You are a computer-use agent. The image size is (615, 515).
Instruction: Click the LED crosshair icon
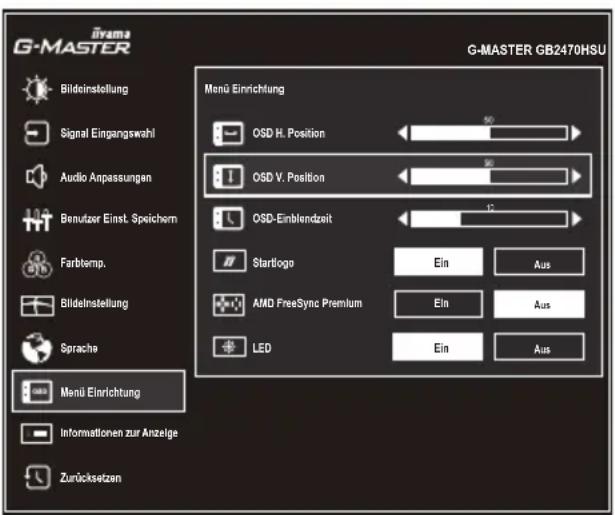(229, 347)
